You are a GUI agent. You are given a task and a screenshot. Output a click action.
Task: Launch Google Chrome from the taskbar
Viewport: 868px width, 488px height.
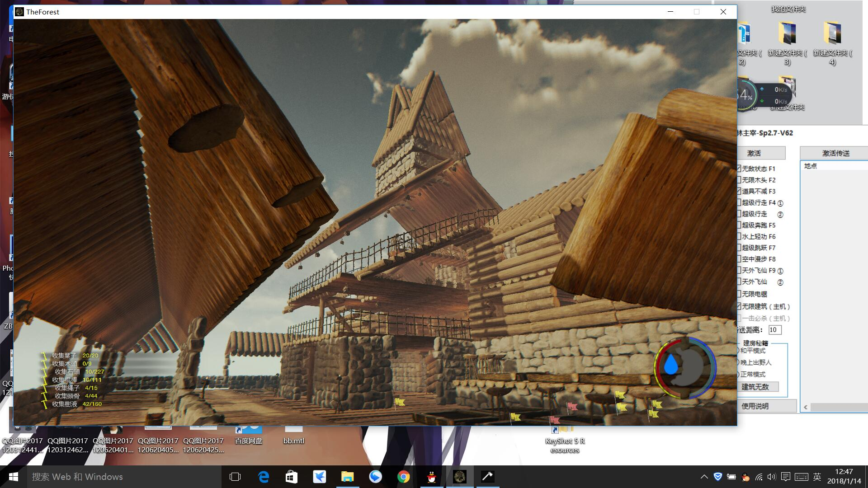(x=403, y=477)
